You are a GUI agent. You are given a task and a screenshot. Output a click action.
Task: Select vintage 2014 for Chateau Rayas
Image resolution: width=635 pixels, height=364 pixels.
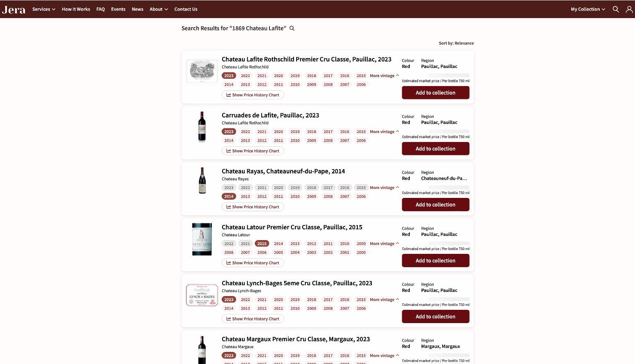(229, 197)
